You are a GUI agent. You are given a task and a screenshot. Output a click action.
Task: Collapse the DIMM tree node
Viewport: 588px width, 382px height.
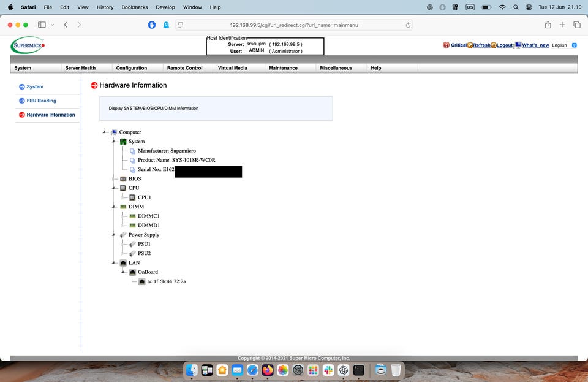coord(114,207)
